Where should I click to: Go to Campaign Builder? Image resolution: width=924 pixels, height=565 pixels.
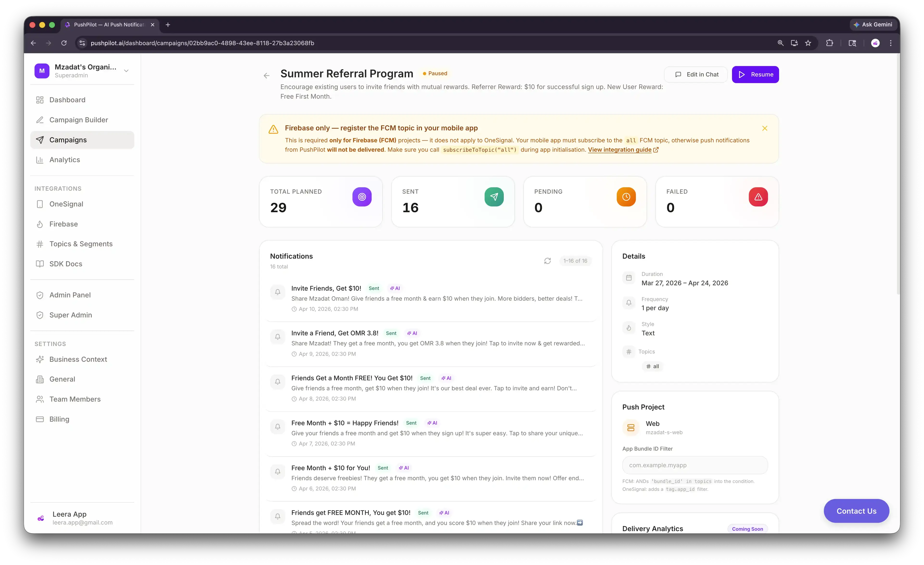click(82, 120)
